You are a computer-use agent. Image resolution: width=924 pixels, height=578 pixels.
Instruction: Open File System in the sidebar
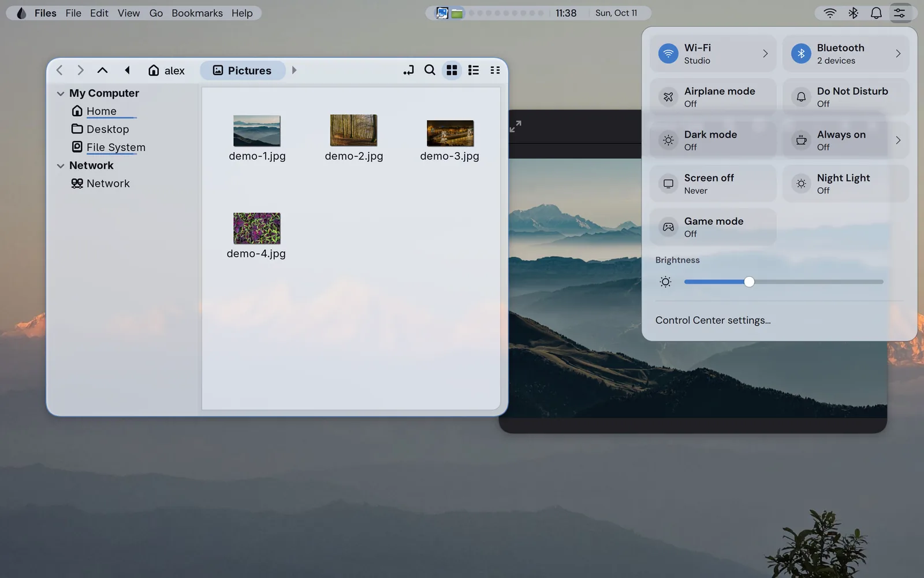109,147
